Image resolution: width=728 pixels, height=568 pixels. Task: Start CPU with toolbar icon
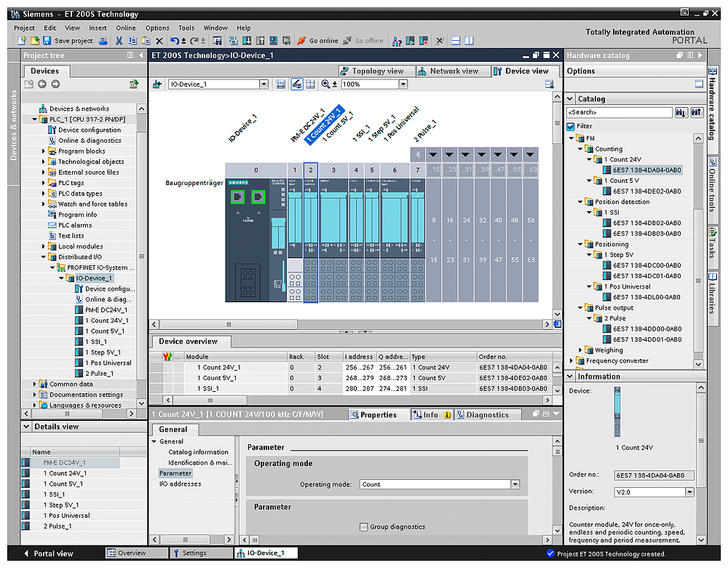[x=409, y=41]
